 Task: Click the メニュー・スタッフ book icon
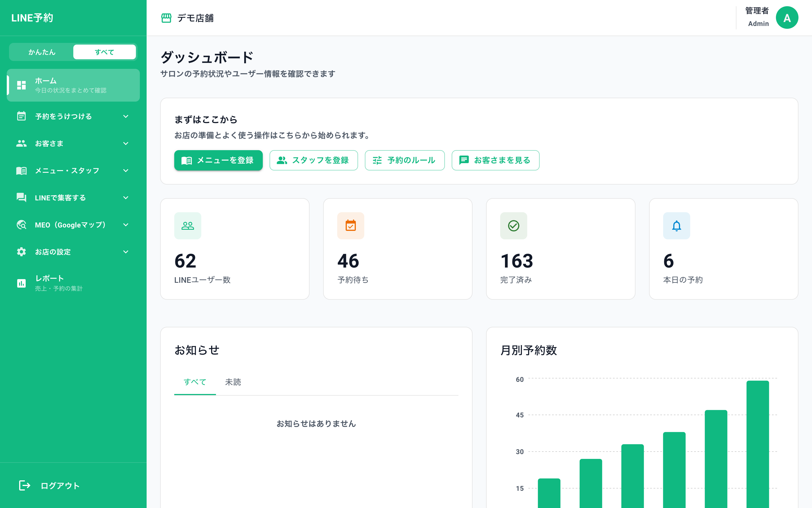pyautogui.click(x=21, y=171)
